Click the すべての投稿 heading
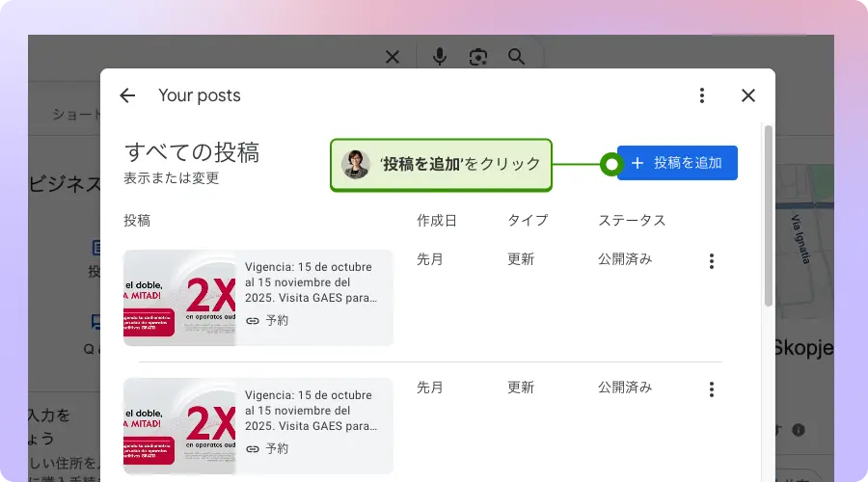This screenshot has width=868, height=482. (192, 152)
